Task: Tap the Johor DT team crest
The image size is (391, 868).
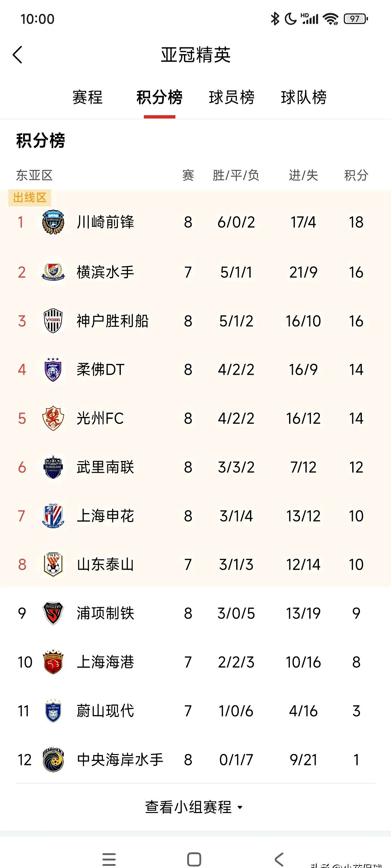Action: coord(53,370)
